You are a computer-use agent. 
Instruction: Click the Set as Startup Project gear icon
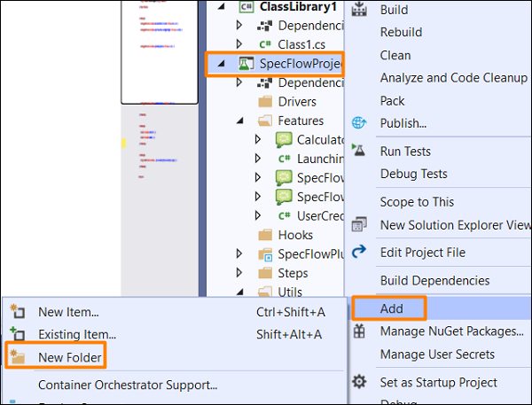click(359, 383)
